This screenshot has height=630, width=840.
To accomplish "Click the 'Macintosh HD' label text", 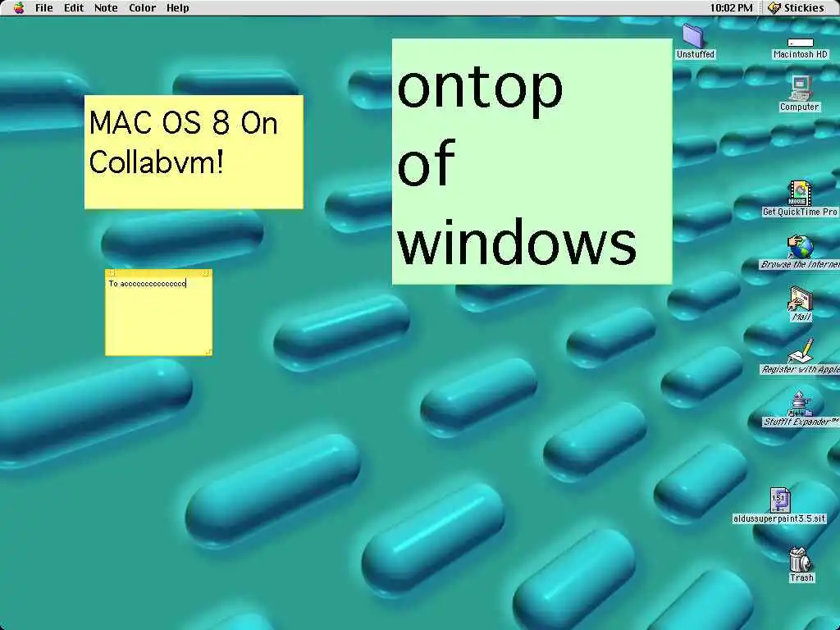I will pyautogui.click(x=801, y=54).
